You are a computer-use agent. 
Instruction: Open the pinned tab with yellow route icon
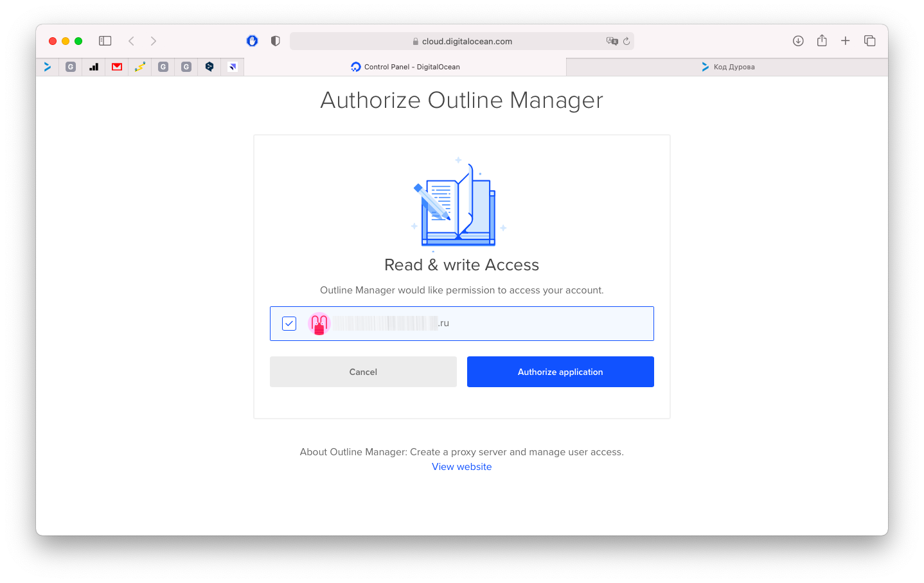(x=140, y=67)
